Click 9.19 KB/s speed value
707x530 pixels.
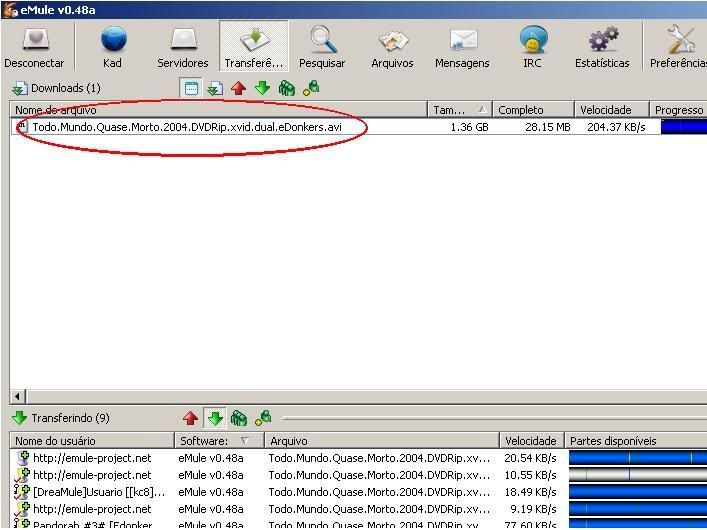pos(533,509)
